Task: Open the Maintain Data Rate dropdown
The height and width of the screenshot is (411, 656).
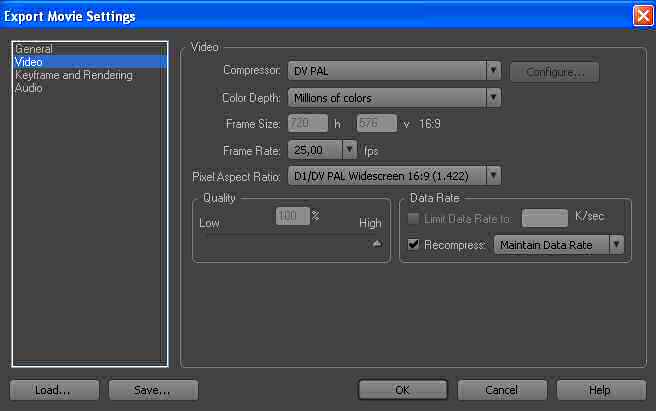Action: point(617,244)
